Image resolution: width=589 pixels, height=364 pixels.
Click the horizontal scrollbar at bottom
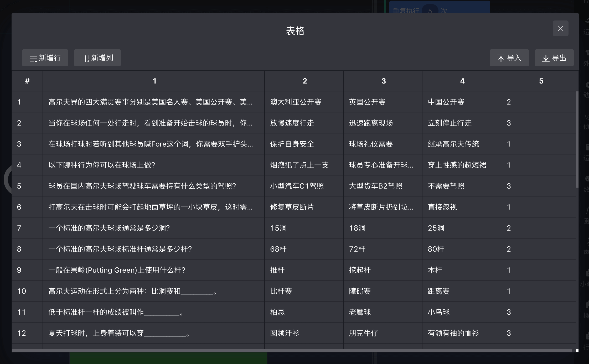(292, 350)
